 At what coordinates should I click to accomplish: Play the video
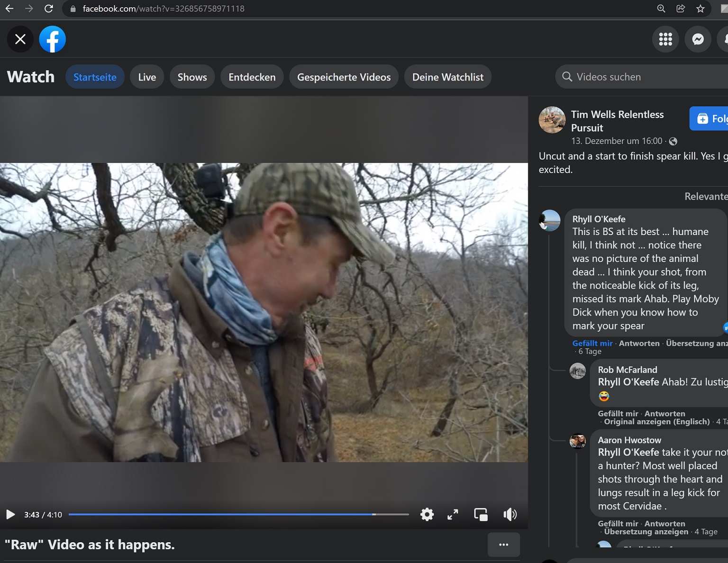[10, 514]
